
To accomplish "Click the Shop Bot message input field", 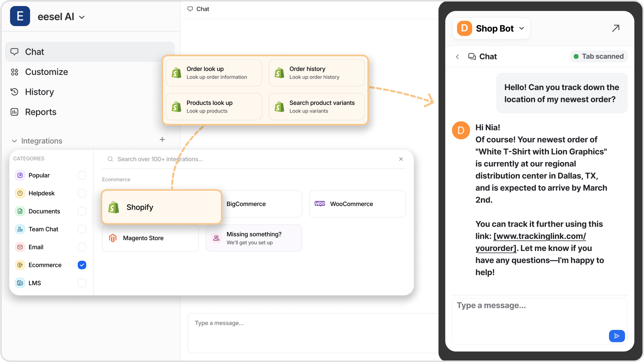I will [x=540, y=321].
